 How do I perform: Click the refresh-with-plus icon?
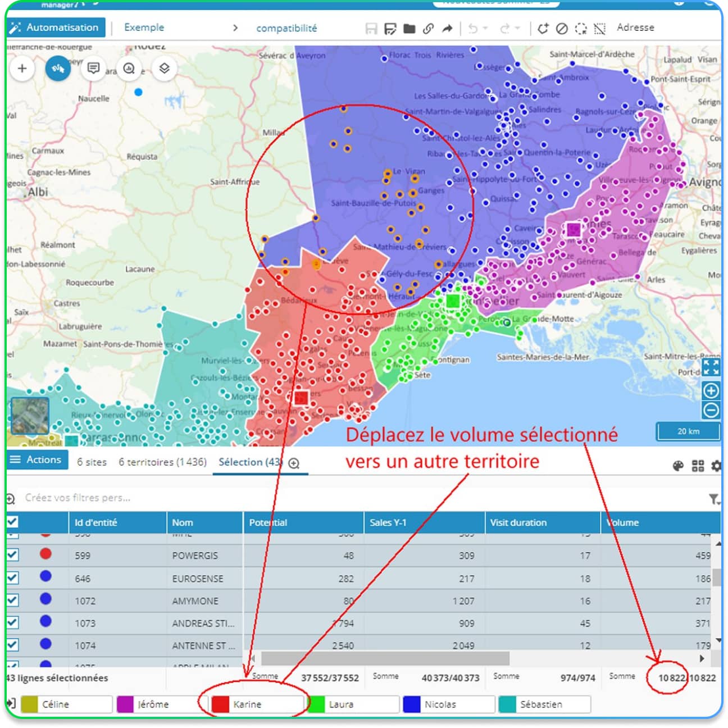point(543,28)
